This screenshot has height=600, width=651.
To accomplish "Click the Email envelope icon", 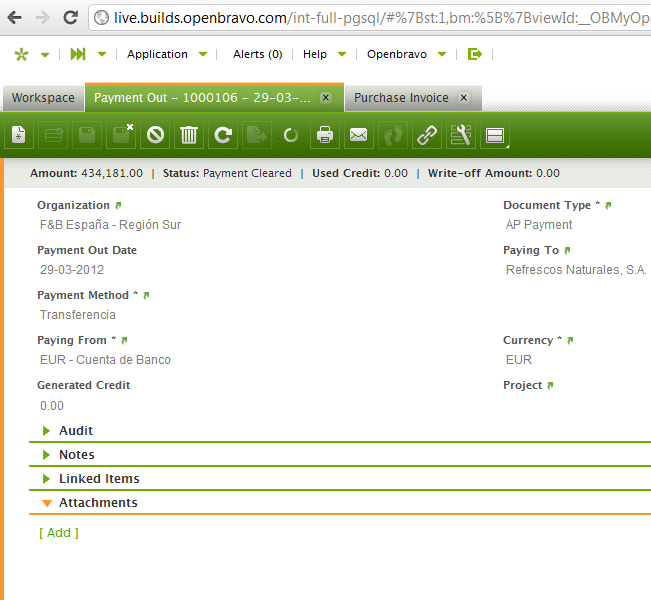I will tap(359, 135).
